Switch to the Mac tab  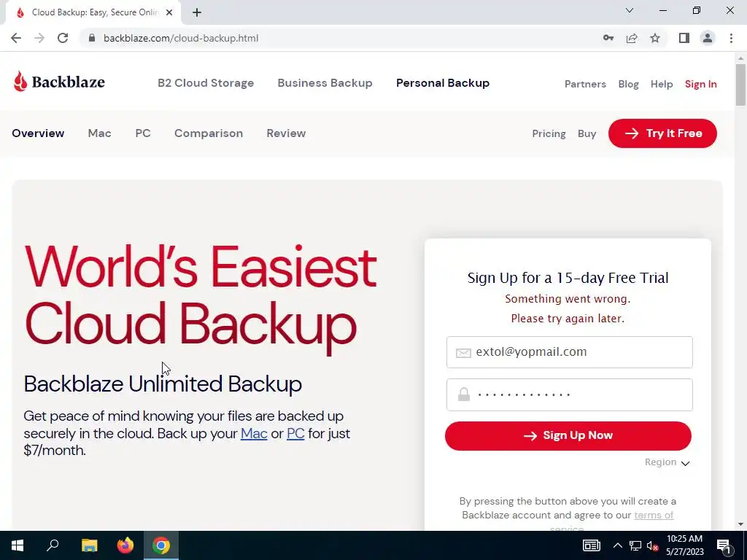(99, 133)
